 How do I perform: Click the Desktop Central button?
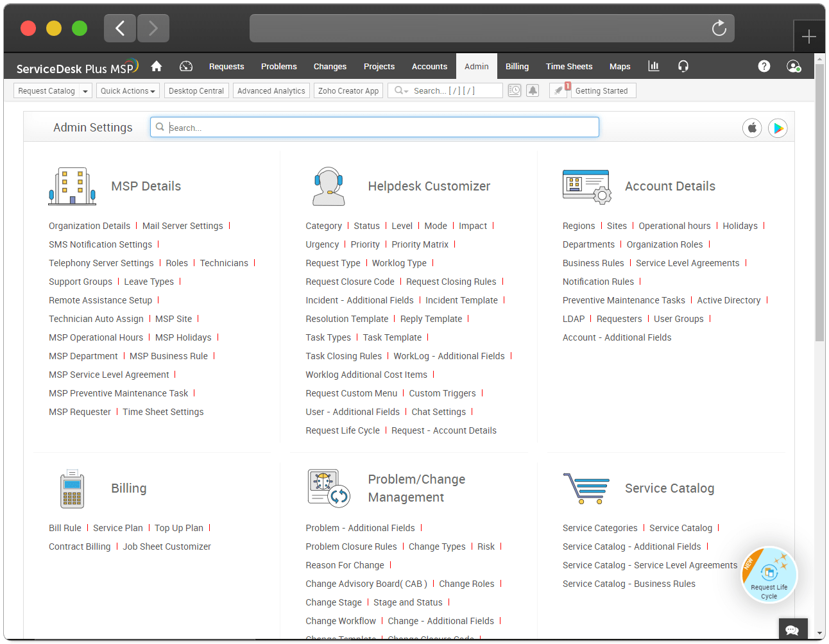coord(196,91)
